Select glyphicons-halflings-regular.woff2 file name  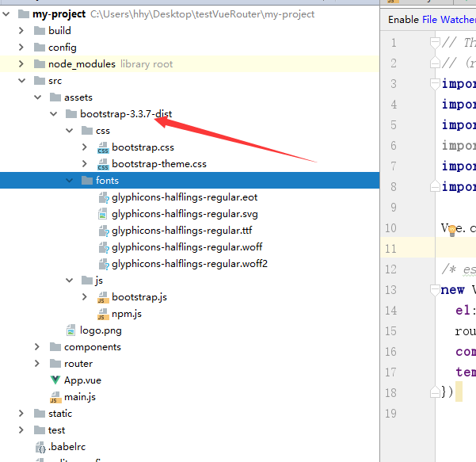[190, 264]
